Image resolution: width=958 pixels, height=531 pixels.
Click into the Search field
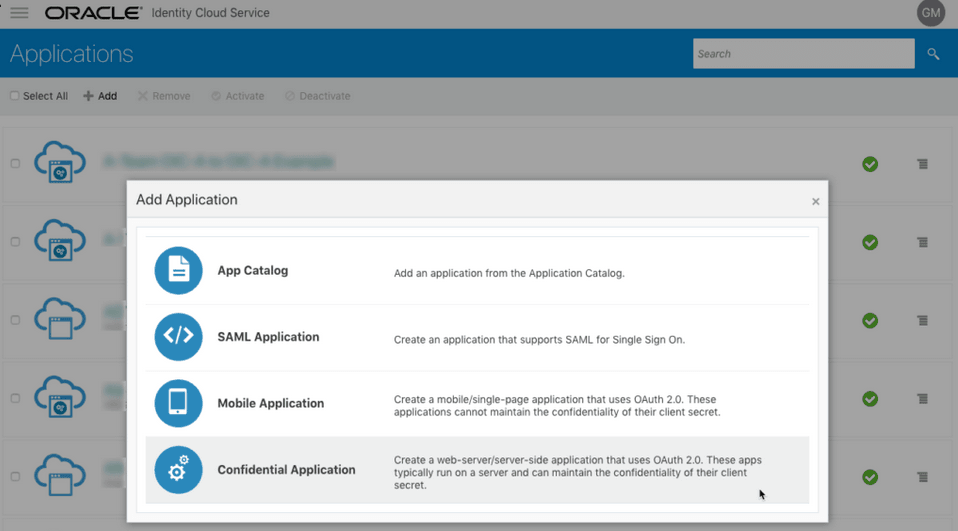pos(803,54)
